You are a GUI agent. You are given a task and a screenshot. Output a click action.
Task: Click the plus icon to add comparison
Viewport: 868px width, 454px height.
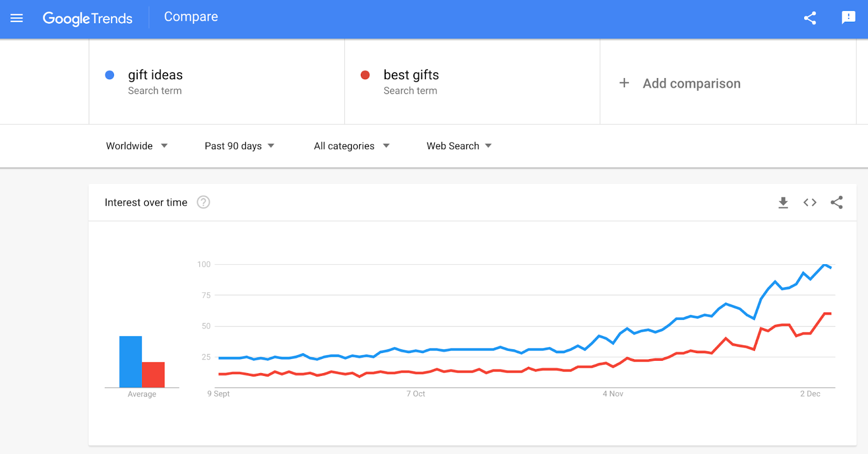coord(624,83)
